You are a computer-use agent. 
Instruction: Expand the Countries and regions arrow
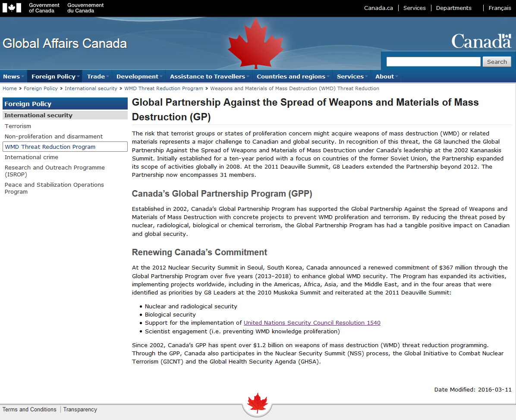click(x=328, y=77)
